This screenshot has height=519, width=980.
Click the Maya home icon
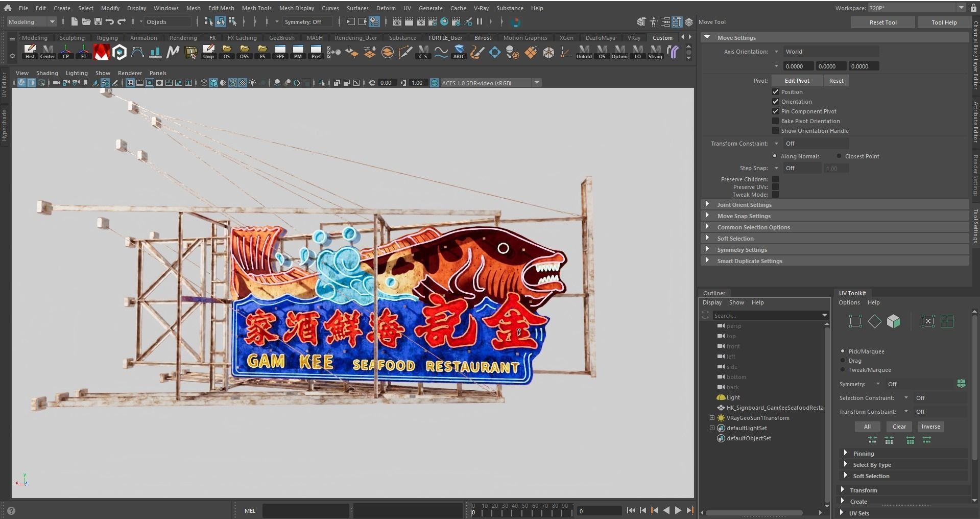[x=7, y=8]
